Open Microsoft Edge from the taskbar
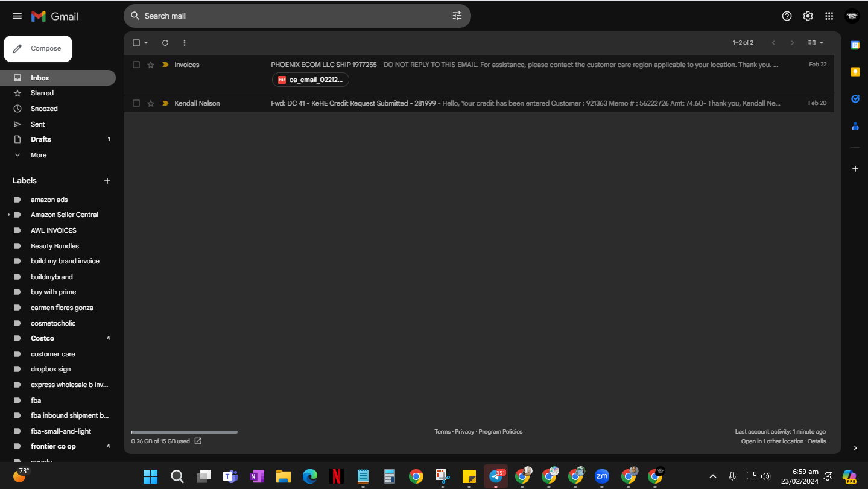 tap(310, 476)
